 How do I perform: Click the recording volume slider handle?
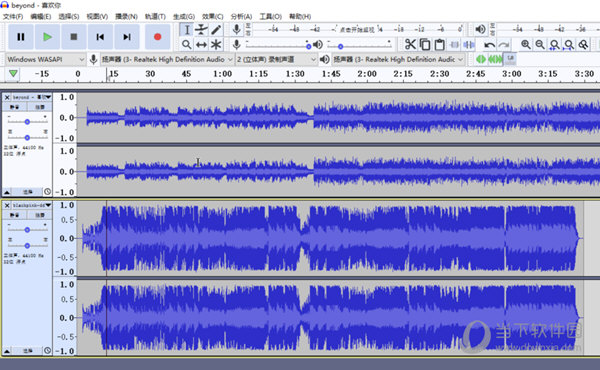(x=308, y=46)
